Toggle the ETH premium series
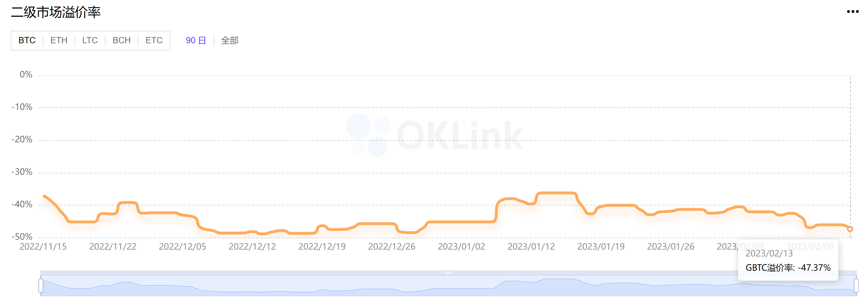Viewport: 868px width, 308px height. [x=59, y=40]
